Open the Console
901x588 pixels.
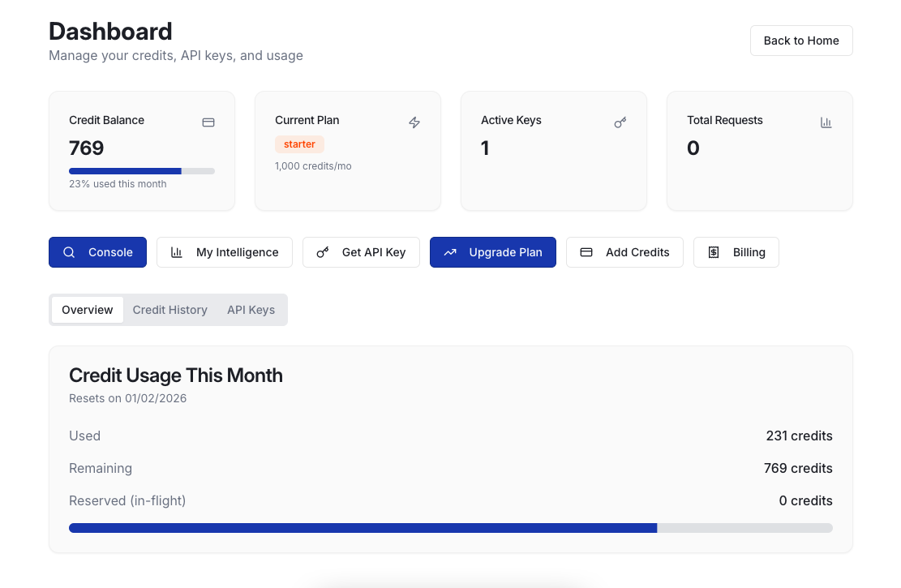coord(97,252)
